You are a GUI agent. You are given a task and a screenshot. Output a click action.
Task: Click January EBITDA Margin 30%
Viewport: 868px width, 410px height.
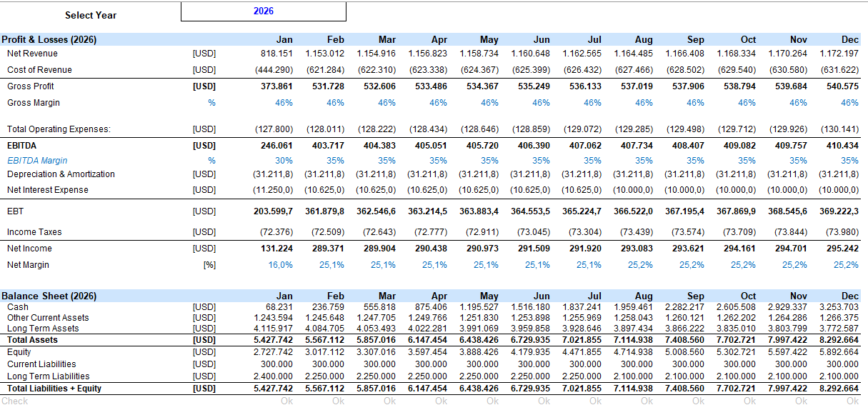click(x=284, y=161)
